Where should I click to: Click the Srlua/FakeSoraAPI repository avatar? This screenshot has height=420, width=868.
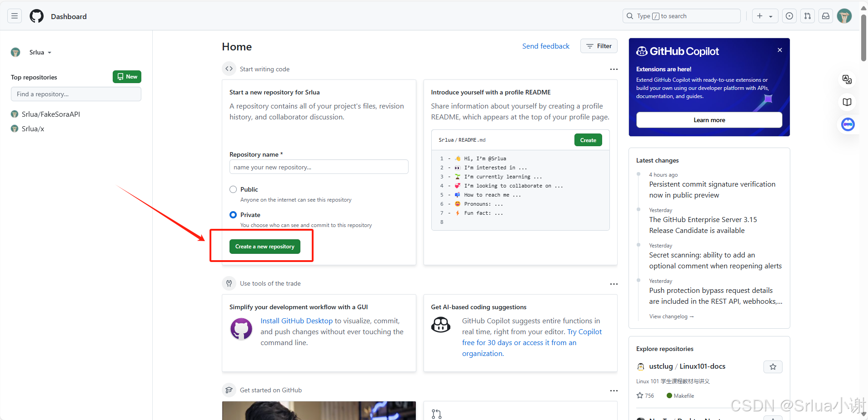[x=15, y=114]
